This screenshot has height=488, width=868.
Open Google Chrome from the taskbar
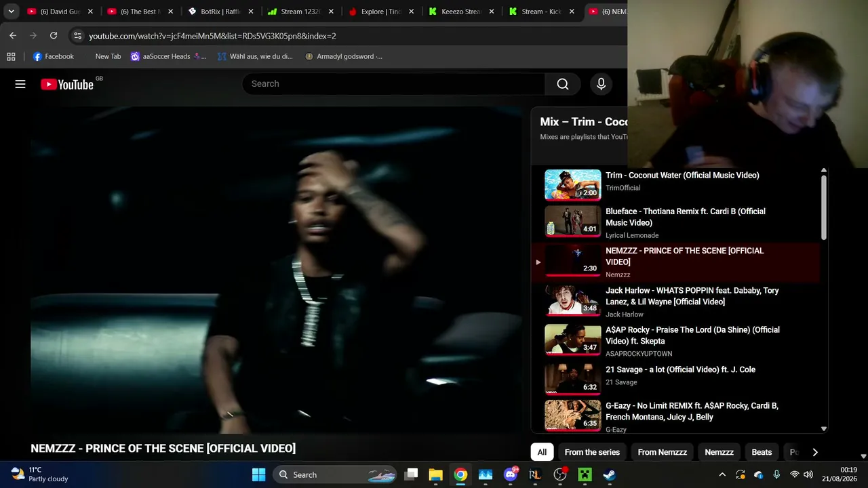[x=460, y=474]
